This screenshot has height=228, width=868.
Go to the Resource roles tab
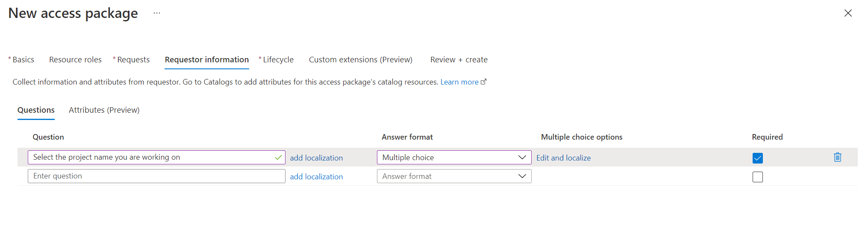click(75, 60)
